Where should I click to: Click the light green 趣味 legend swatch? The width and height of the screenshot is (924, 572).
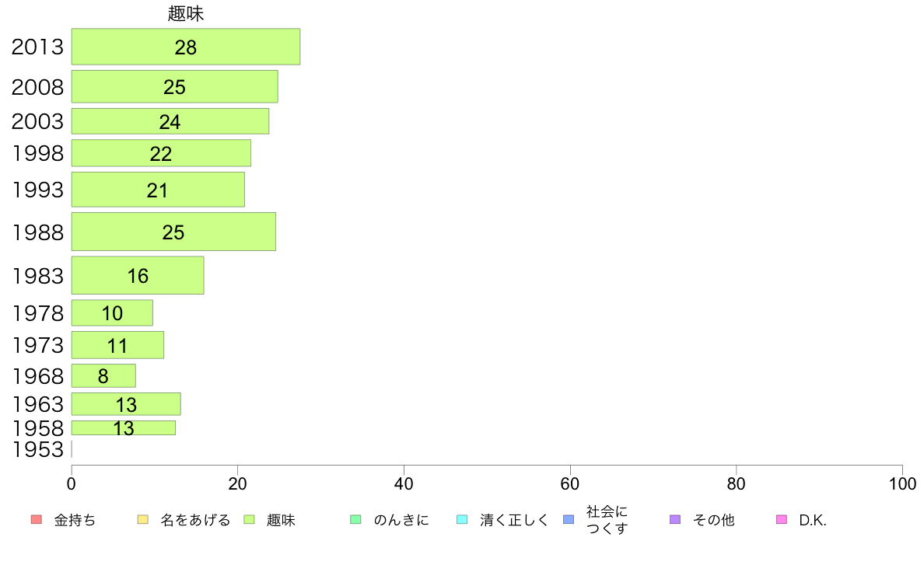249,520
